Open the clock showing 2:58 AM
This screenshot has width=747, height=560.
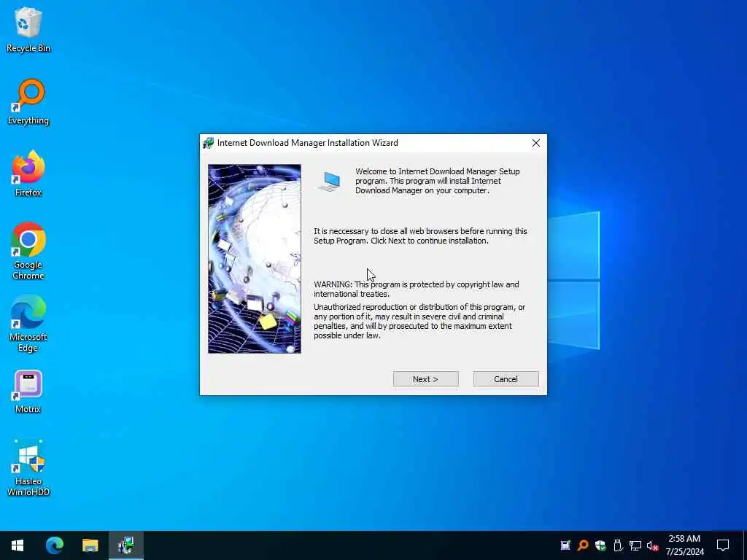684,545
